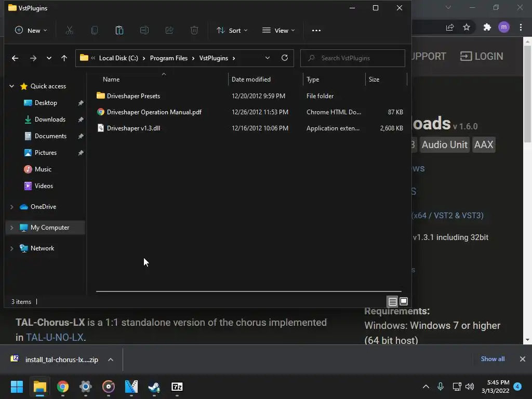This screenshot has width=532, height=399.
Task: Click LOGIN link on the webpage
Action: [482, 56]
